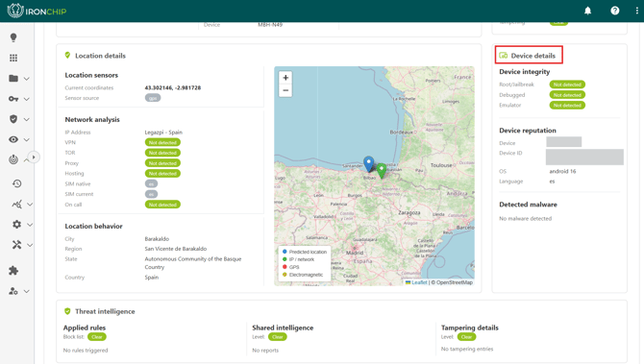Open the help question mark icon
Screen dimensions: 644x364
click(615, 11)
